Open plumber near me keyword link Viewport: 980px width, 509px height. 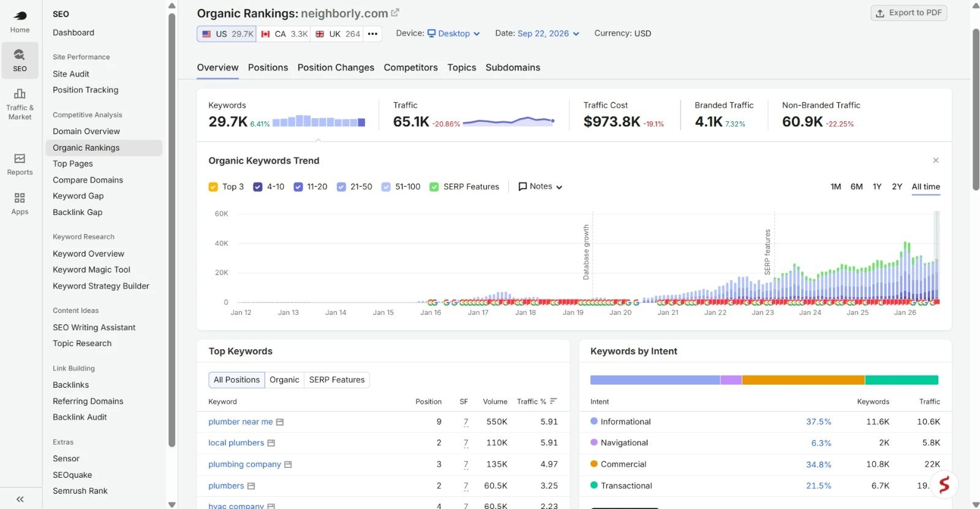[x=241, y=422]
